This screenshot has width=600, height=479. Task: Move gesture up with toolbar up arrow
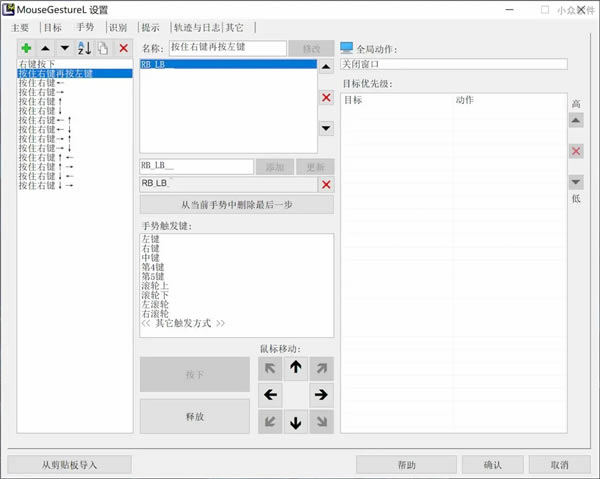coord(46,48)
